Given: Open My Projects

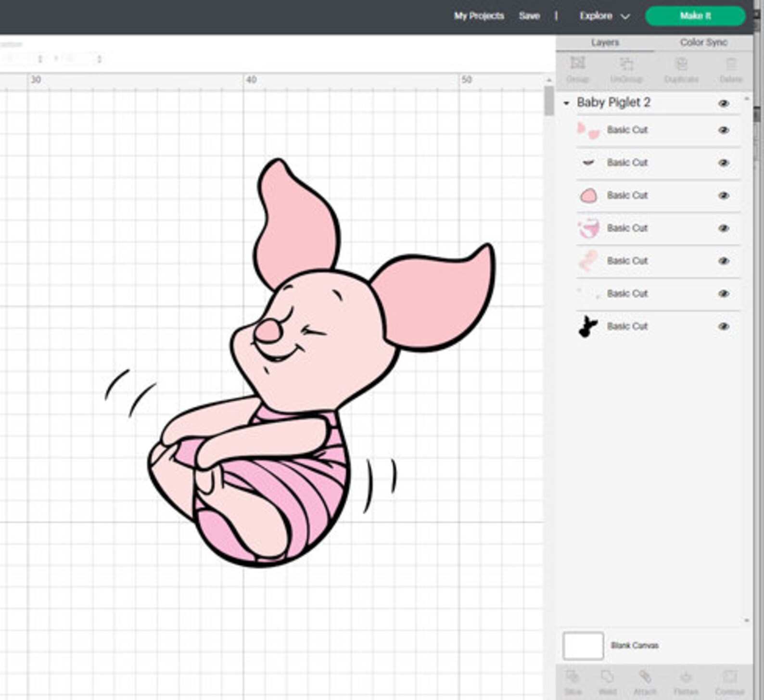Looking at the screenshot, I should click(x=479, y=16).
